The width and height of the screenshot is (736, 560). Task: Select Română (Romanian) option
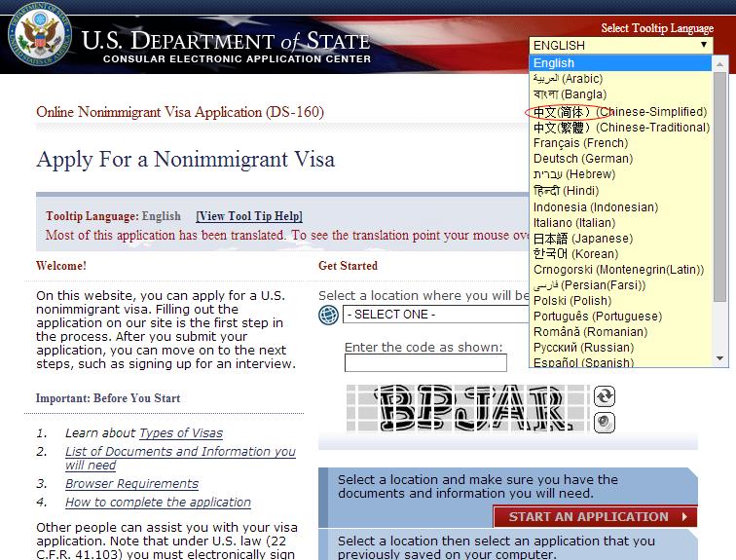click(x=620, y=331)
